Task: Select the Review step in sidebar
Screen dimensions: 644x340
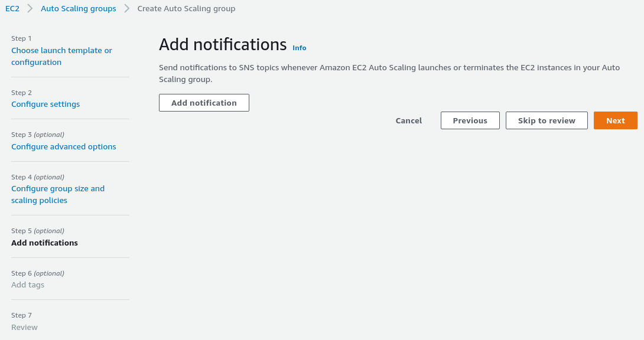Action: coord(24,328)
